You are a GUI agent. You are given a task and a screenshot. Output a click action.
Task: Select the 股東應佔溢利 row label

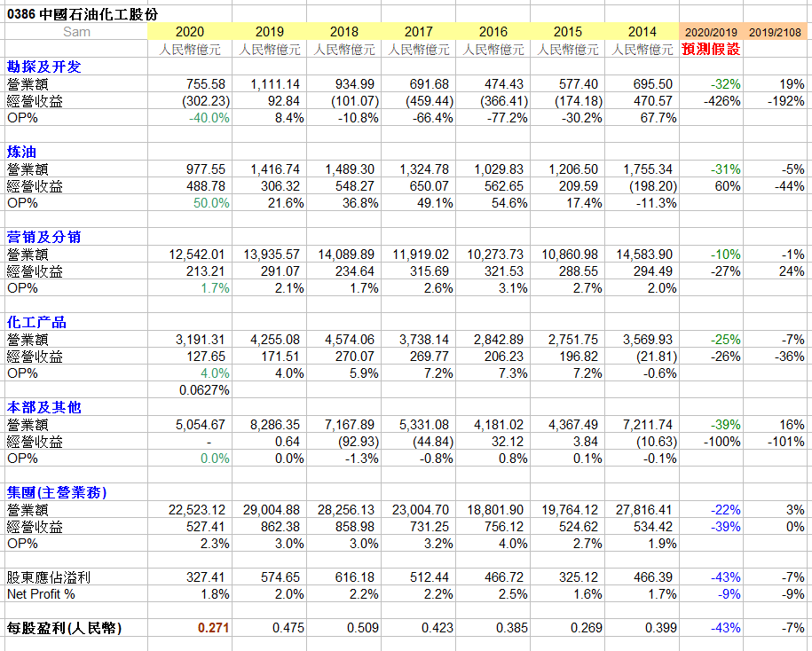pos(49,577)
